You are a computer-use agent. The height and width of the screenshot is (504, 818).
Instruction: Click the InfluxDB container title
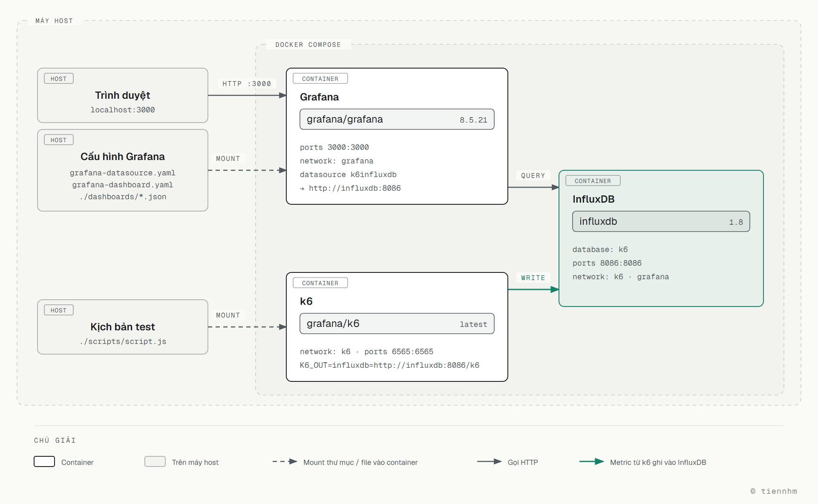click(593, 199)
